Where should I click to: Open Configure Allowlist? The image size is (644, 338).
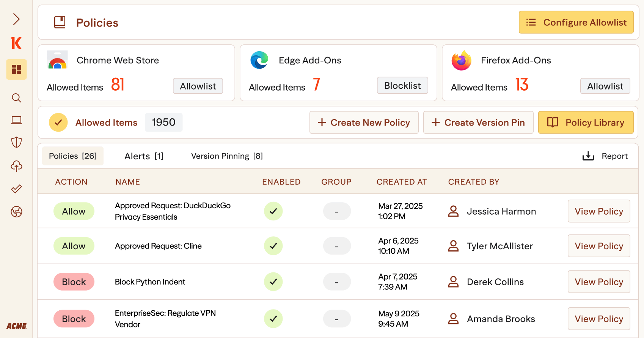coord(576,22)
